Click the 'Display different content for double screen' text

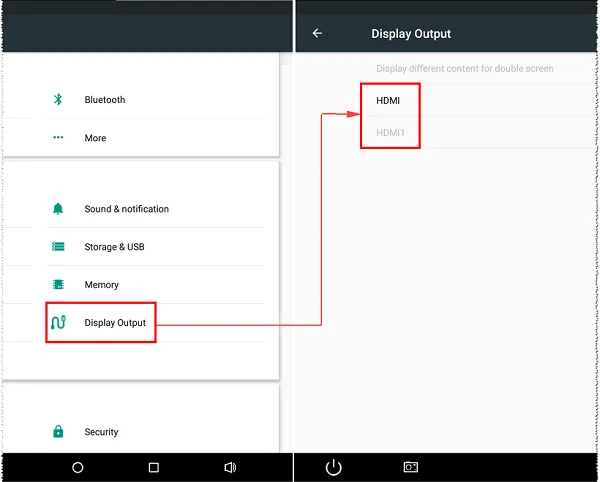click(x=464, y=69)
